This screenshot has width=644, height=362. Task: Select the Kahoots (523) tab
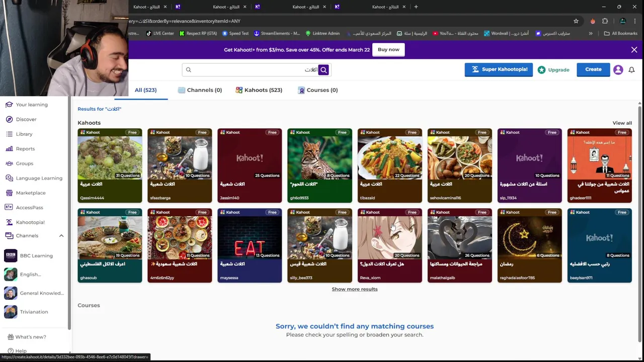pos(259,90)
